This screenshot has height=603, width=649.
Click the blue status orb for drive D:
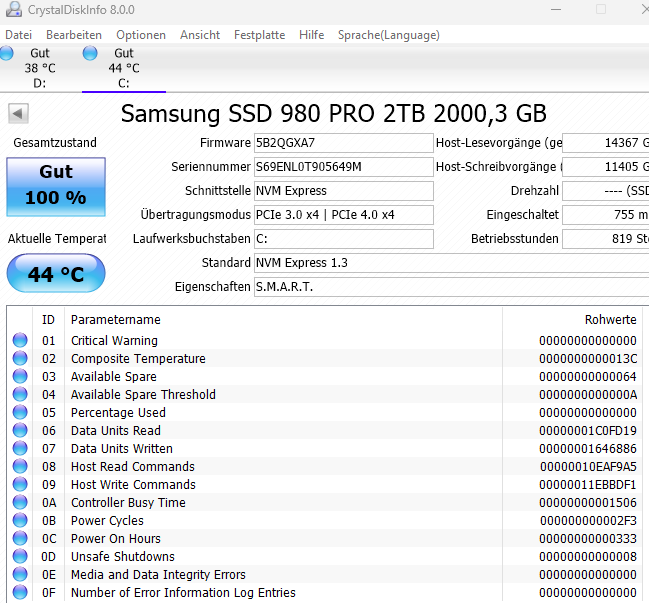[x=7, y=53]
